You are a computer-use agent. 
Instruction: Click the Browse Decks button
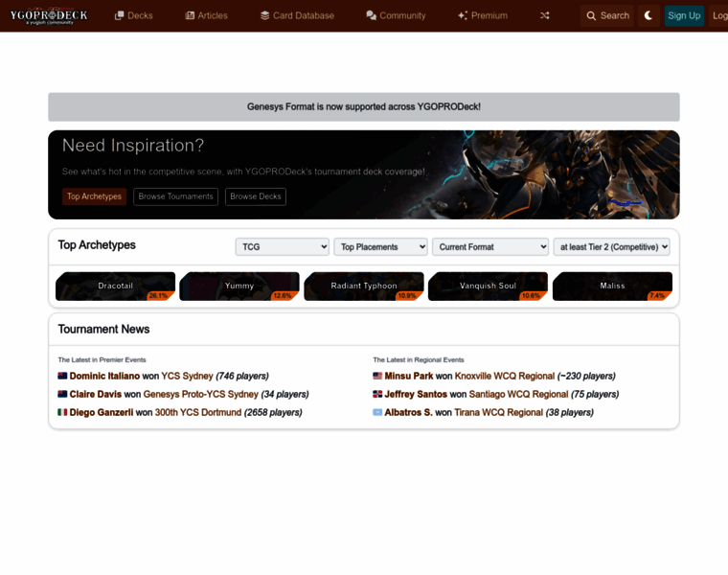pyautogui.click(x=256, y=196)
